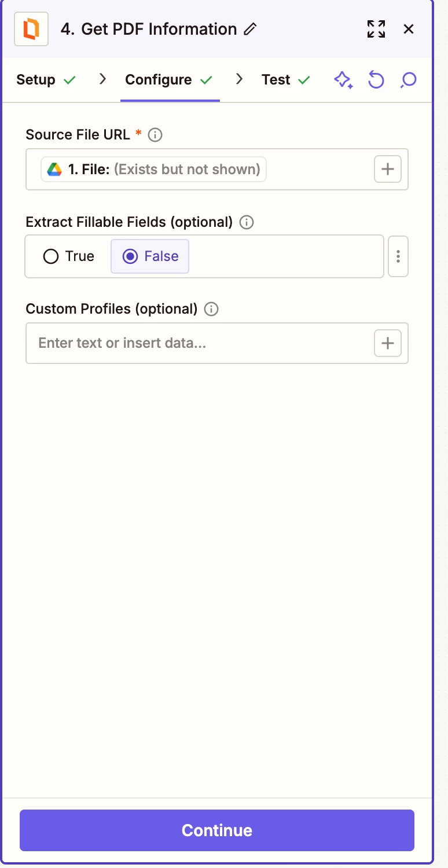The image size is (448, 868).
Task: Click the orange PDF app icon
Action: 31,29
